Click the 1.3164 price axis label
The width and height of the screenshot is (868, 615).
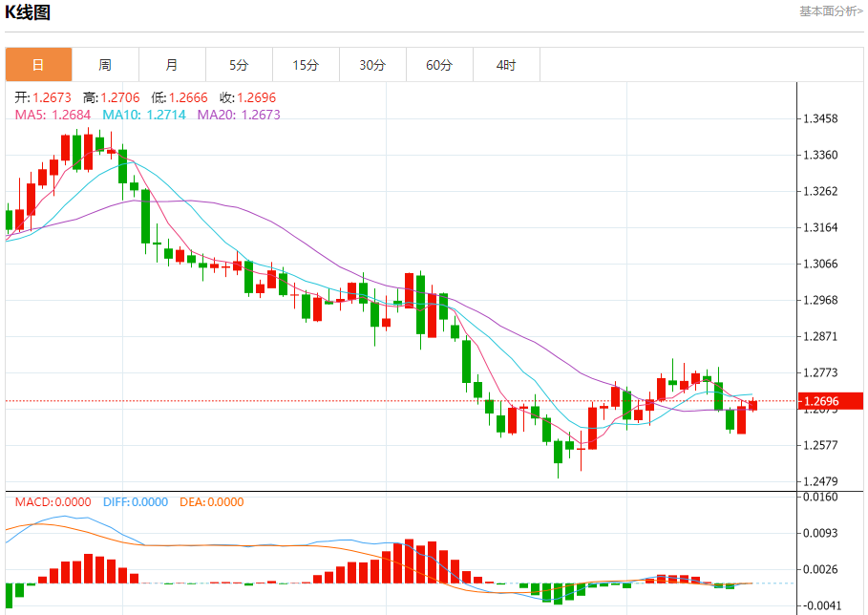[x=820, y=227]
